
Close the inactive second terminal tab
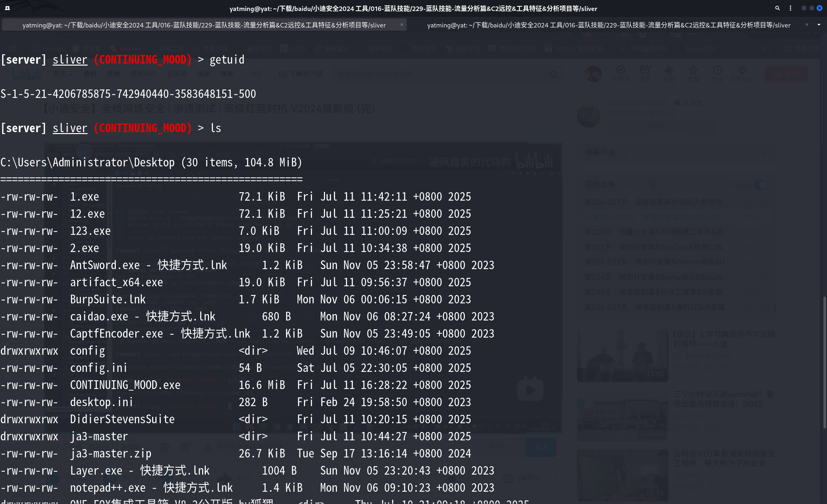pyautogui.click(x=807, y=25)
